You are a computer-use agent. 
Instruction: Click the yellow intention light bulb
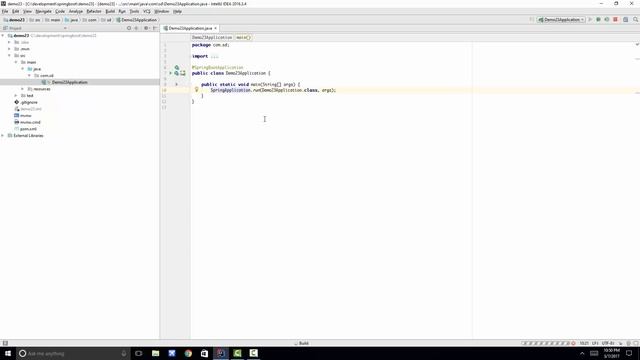click(196, 89)
